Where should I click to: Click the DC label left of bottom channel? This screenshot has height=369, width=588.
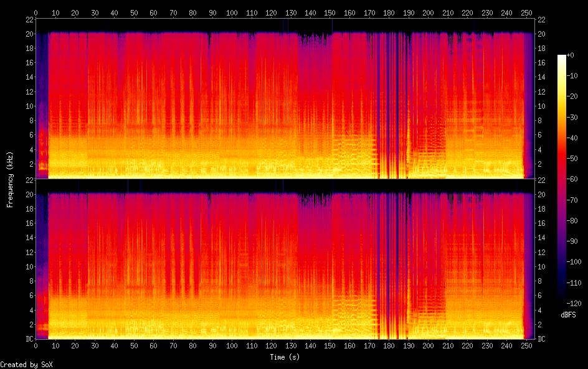tap(28, 339)
